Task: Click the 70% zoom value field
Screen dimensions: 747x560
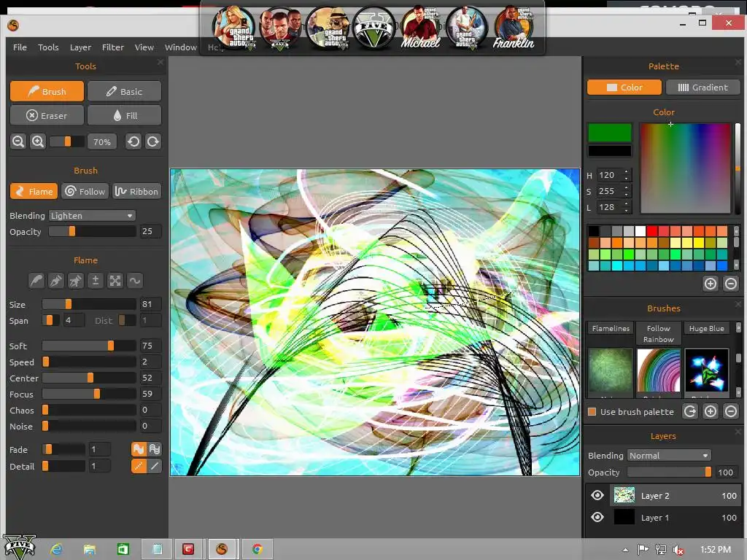Action: coord(102,142)
